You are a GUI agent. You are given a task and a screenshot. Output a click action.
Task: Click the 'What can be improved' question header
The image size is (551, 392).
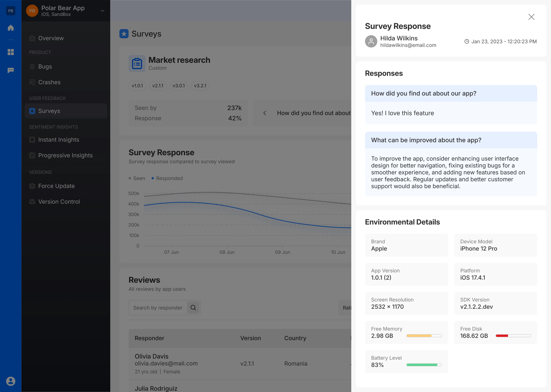(x=451, y=140)
